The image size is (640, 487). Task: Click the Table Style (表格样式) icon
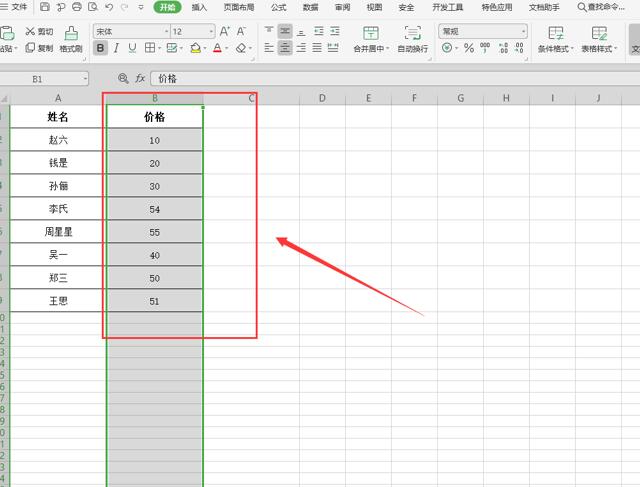599,33
